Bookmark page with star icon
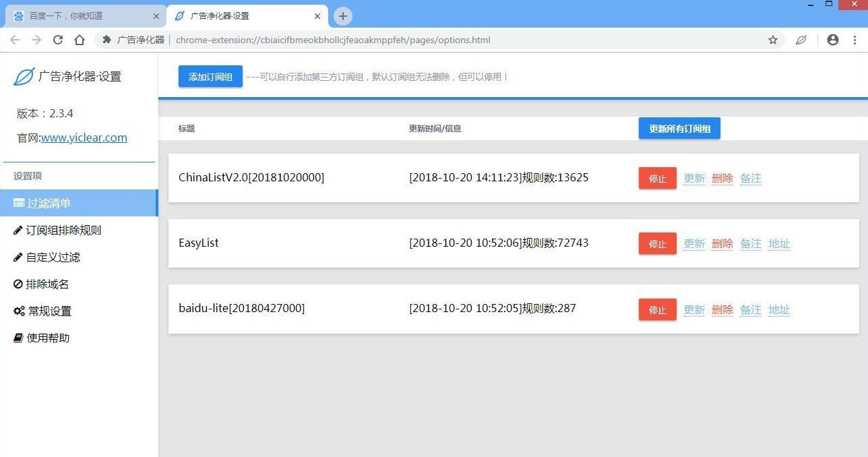 (x=773, y=40)
